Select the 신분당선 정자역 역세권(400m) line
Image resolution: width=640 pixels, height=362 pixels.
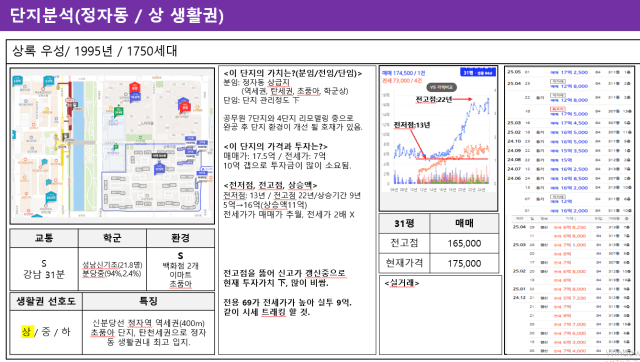pos(149,324)
